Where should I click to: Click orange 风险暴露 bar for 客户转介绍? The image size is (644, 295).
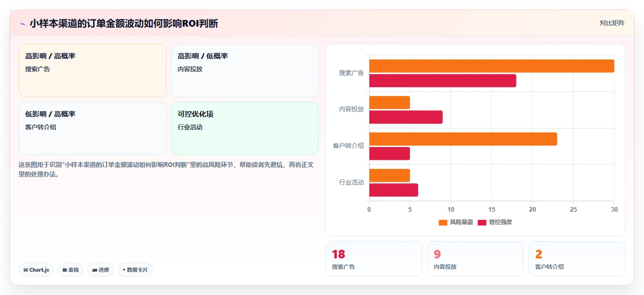point(463,139)
